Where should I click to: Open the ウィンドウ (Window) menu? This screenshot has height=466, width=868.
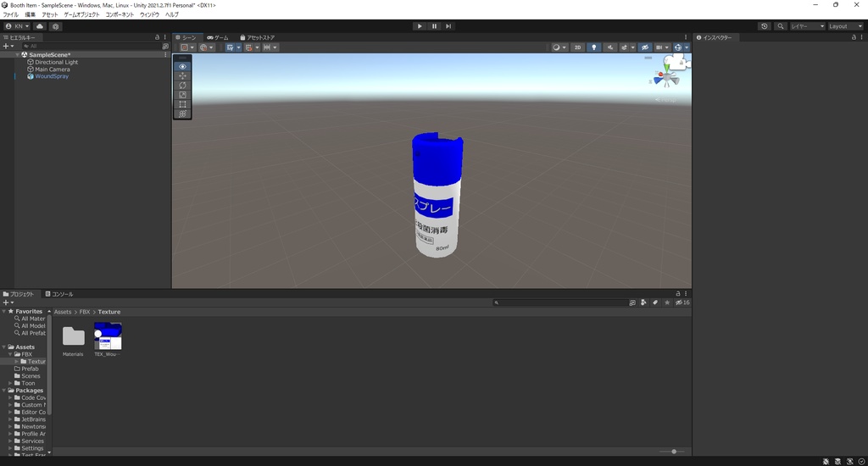point(149,14)
